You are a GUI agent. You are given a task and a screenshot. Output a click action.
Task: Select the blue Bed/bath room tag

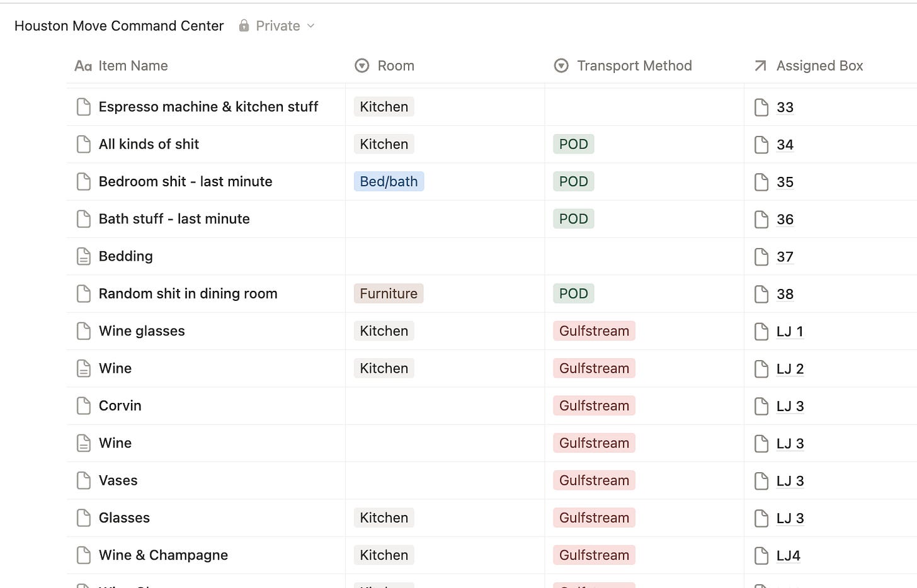389,182
